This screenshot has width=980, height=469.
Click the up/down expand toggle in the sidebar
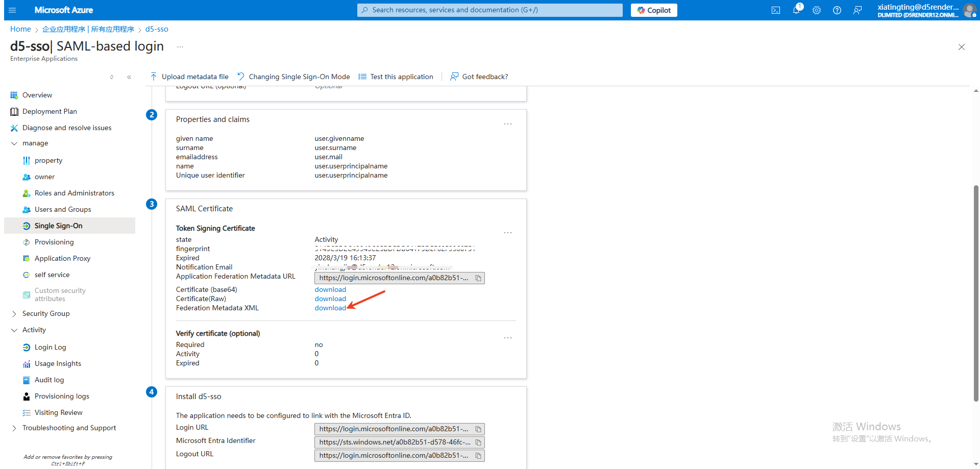tap(112, 77)
